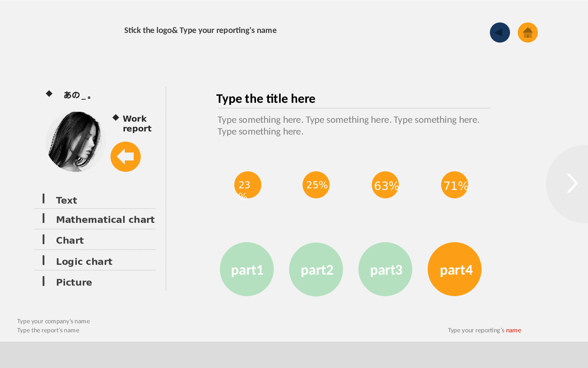Select the green part3 circle

tap(385, 269)
